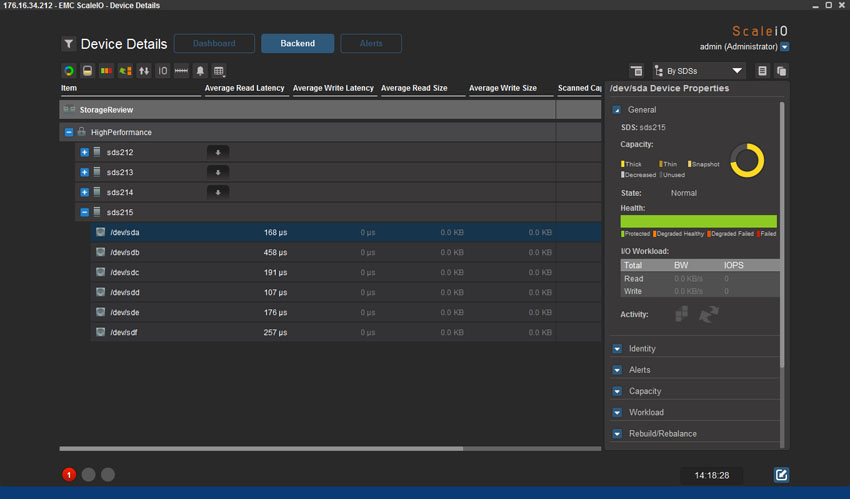
Task: Click the rebuild blocks Activity icon
Action: [681, 314]
